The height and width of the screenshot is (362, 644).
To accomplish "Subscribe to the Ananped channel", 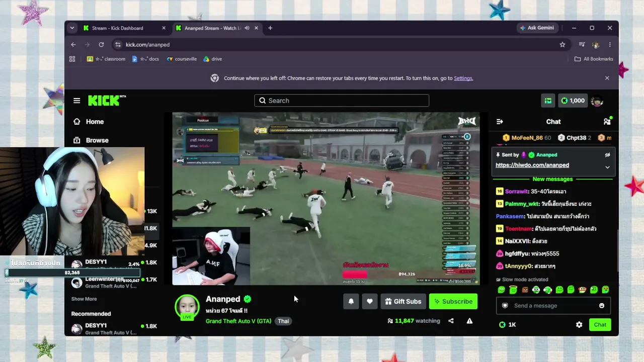I will (x=453, y=301).
